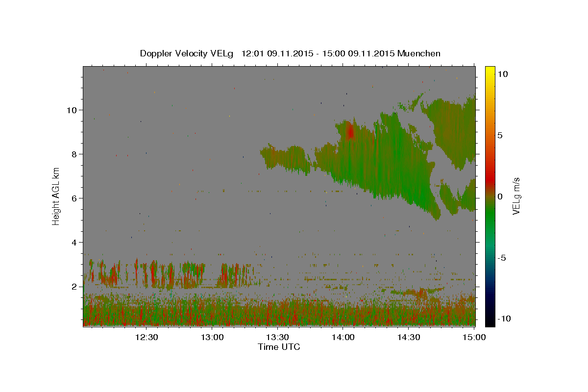Click the start timestamp '12:01 09.11.2015'

[277, 53]
